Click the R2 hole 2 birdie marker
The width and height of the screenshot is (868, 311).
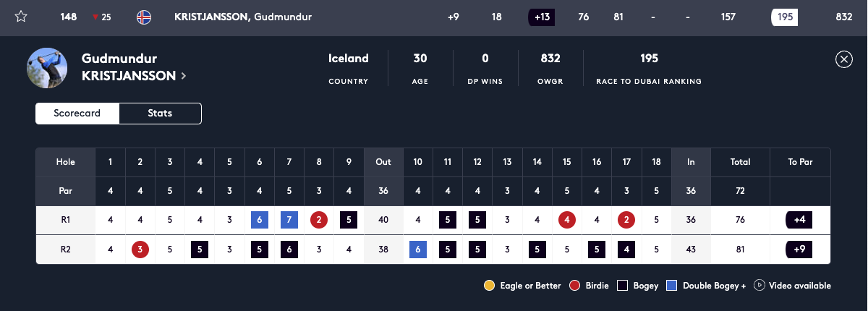(140, 250)
